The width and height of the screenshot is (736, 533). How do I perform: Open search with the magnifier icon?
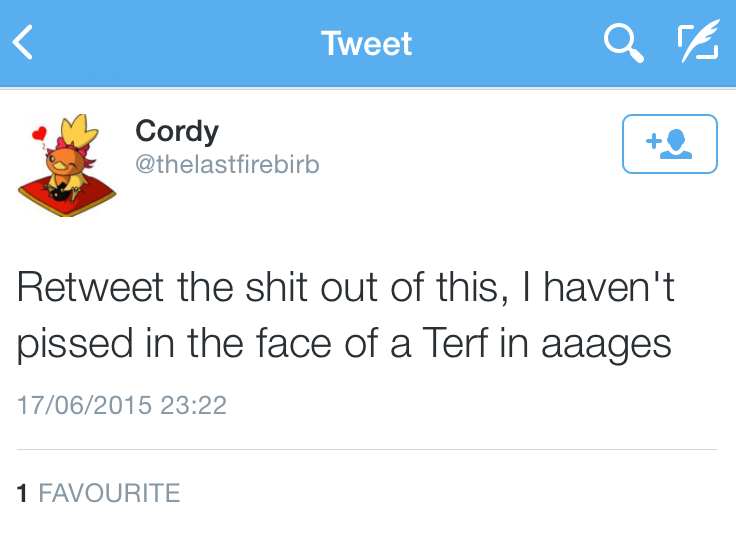pyautogui.click(x=623, y=43)
